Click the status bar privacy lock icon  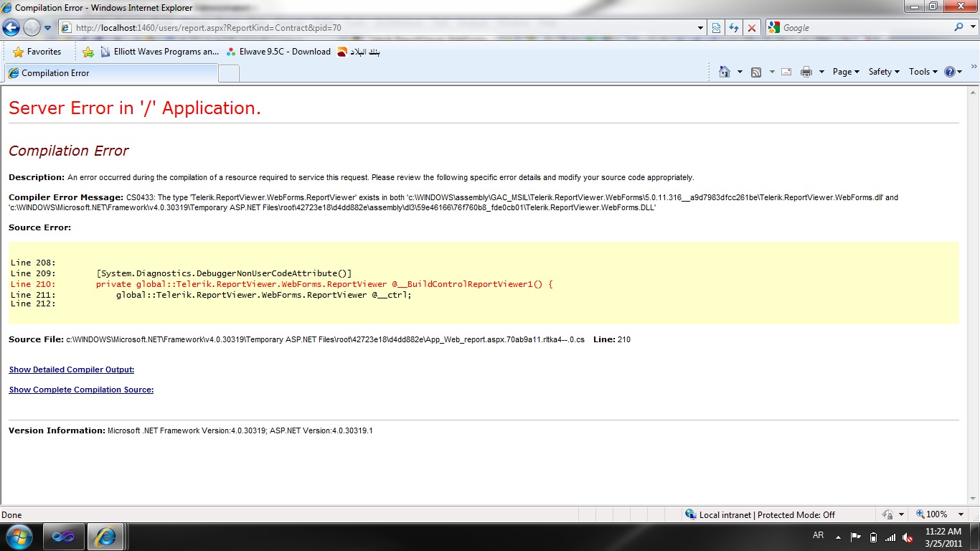pos(887,514)
